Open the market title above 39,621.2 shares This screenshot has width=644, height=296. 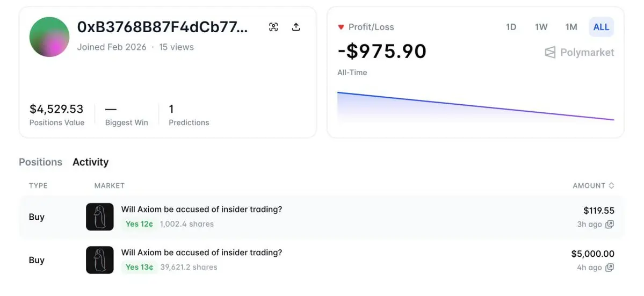coord(201,252)
